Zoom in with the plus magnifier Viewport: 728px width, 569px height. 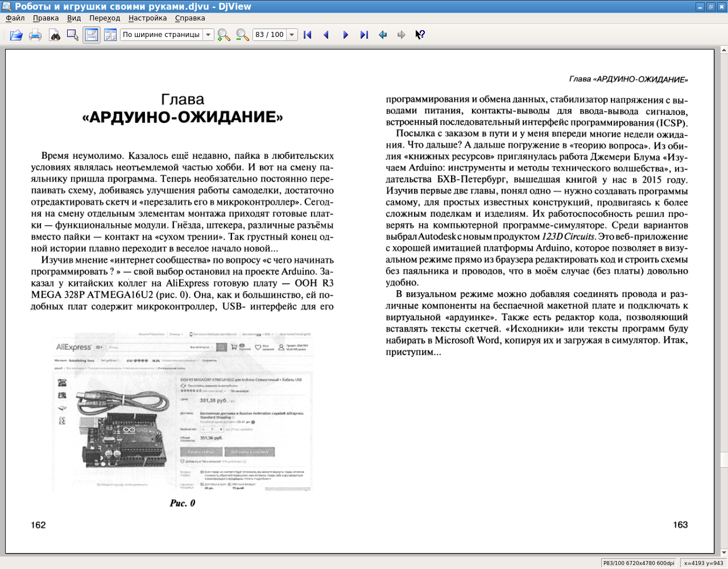click(x=224, y=35)
